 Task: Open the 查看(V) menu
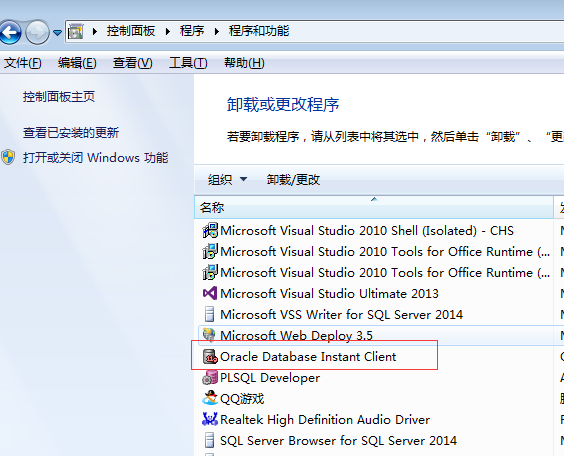pos(132,63)
